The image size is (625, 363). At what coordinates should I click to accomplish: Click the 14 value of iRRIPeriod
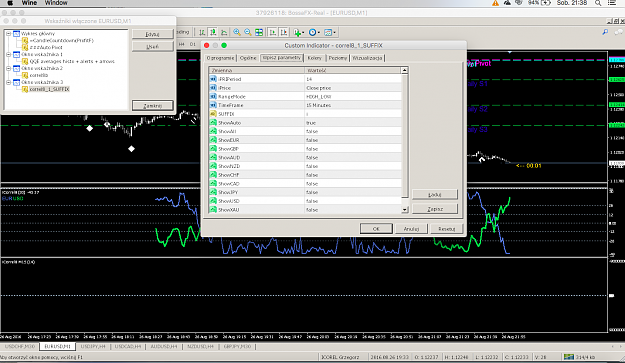pos(353,79)
